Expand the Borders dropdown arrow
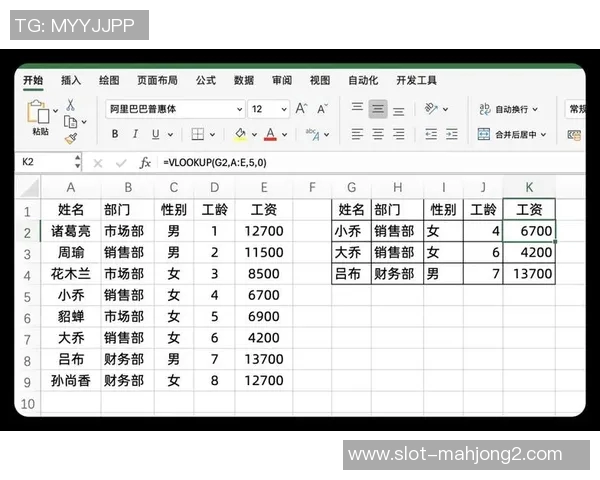The height and width of the screenshot is (480, 600). click(x=212, y=135)
